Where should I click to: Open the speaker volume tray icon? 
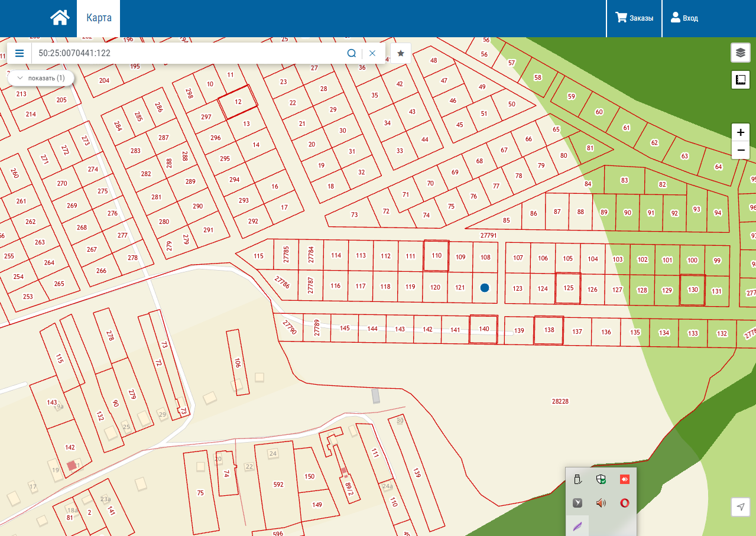click(x=601, y=503)
